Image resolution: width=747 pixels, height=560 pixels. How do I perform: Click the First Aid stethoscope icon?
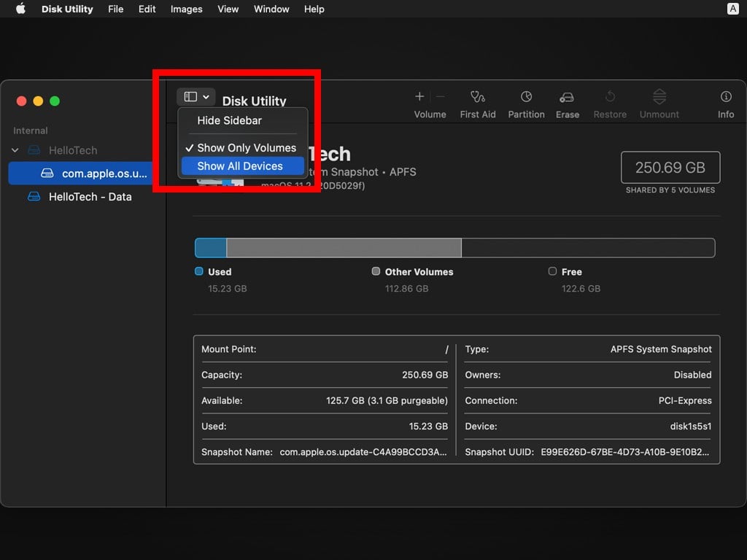(x=478, y=97)
